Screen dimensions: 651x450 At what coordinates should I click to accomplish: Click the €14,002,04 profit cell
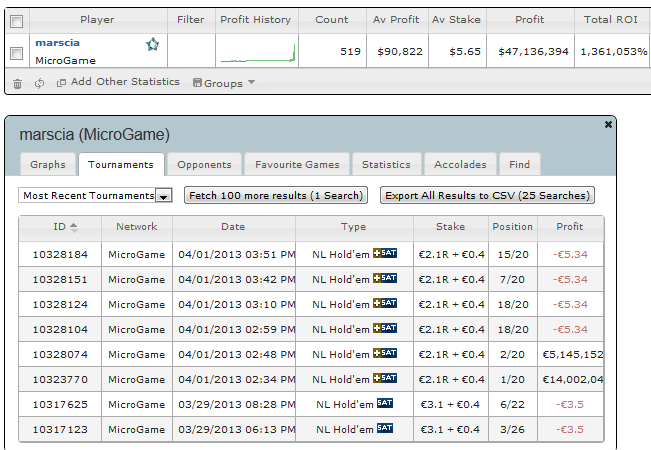click(573, 379)
